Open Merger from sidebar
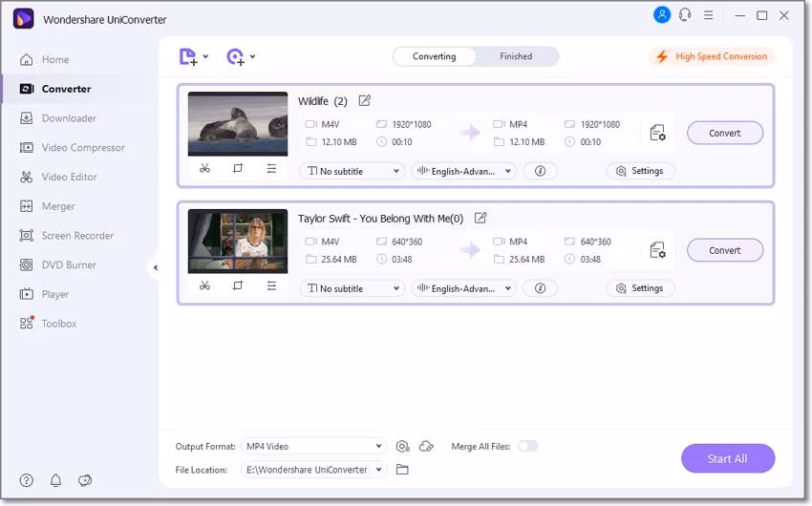 pos(47,206)
